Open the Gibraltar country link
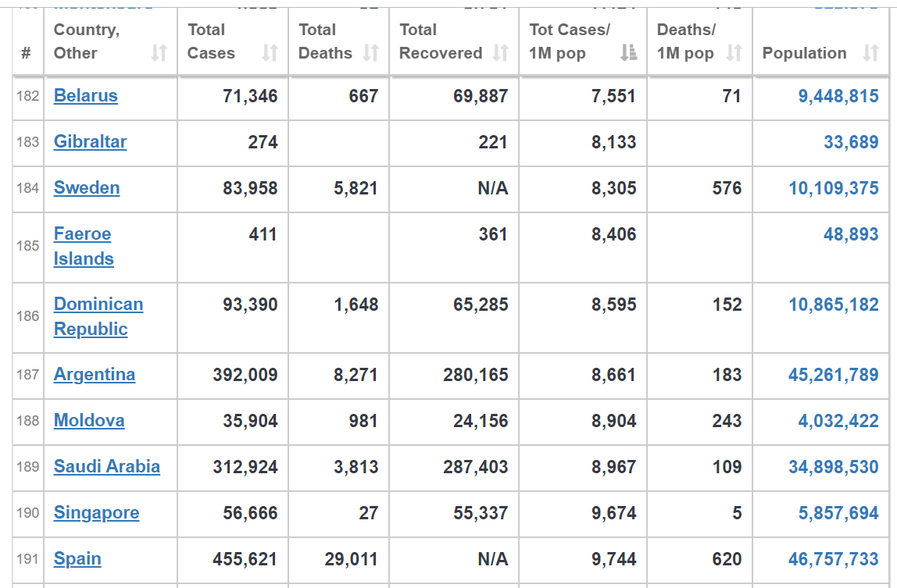This screenshot has height=588, width=897. click(91, 142)
